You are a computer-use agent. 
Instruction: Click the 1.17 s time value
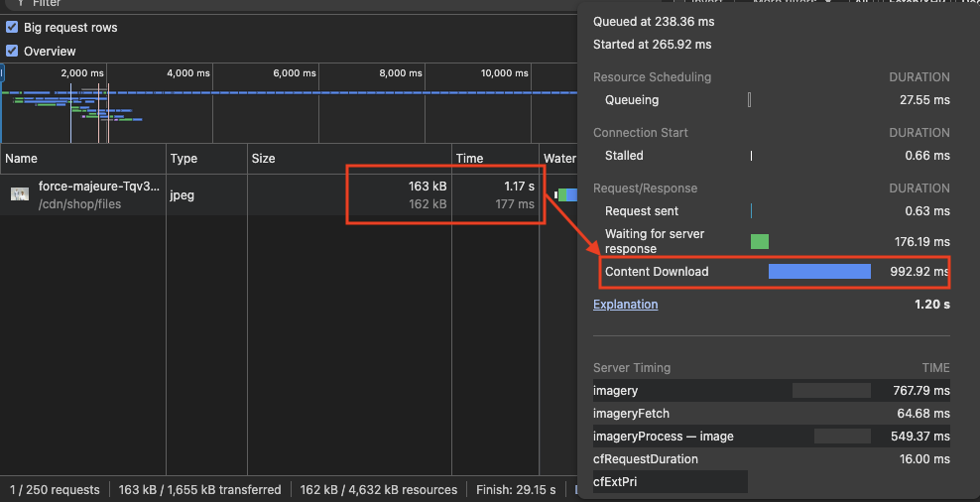click(520, 187)
